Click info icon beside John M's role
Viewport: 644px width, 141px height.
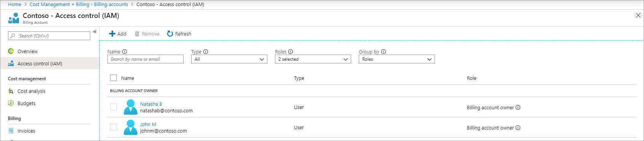pos(518,128)
